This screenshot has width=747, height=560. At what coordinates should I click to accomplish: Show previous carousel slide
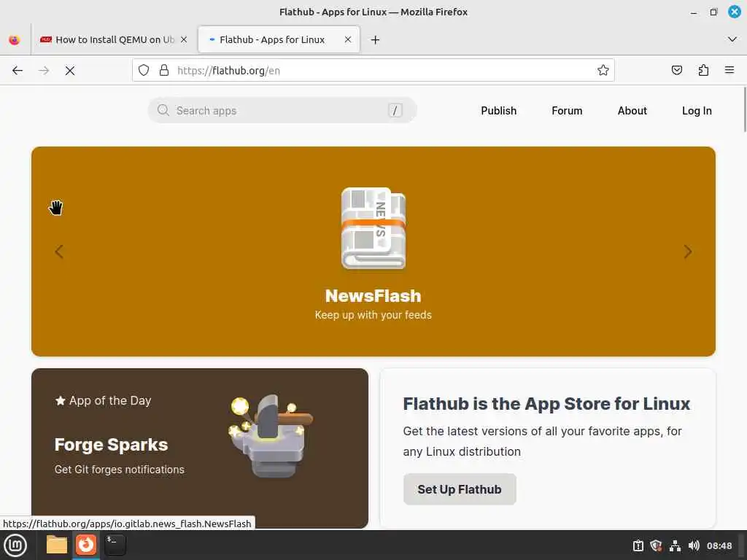tap(59, 252)
